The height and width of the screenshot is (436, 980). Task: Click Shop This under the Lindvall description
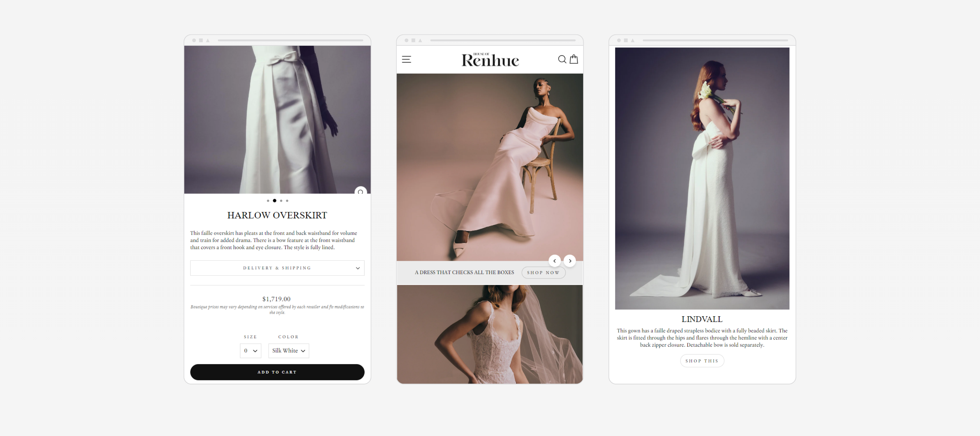(702, 361)
